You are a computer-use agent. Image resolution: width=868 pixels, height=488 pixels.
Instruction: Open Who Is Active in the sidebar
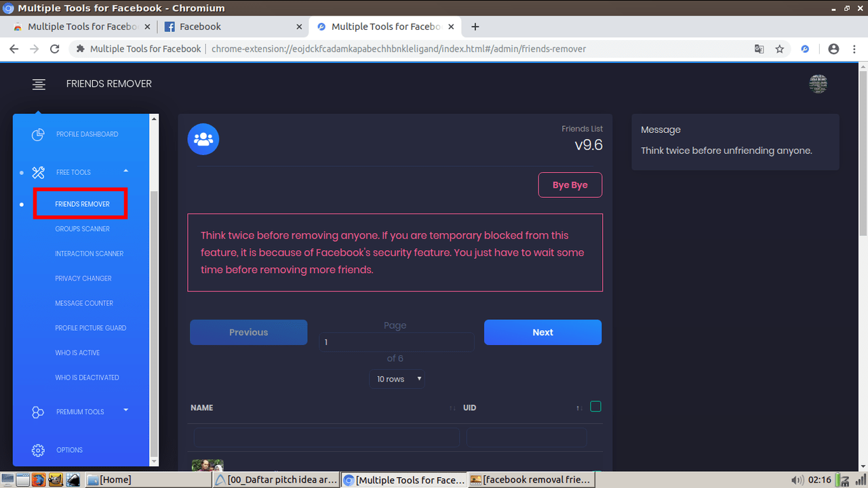(77, 353)
